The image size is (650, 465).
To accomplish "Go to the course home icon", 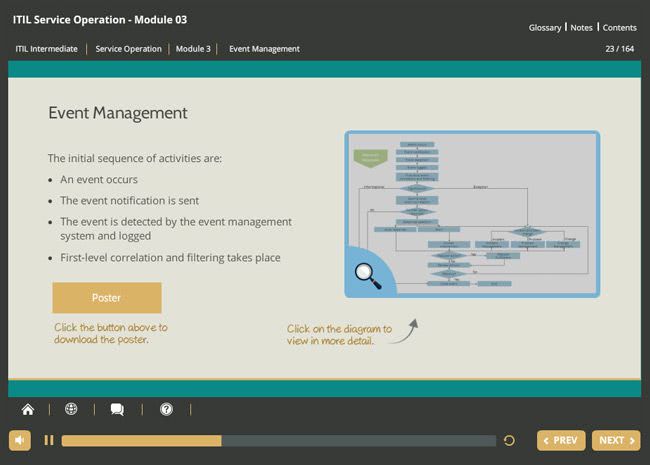I will point(28,409).
